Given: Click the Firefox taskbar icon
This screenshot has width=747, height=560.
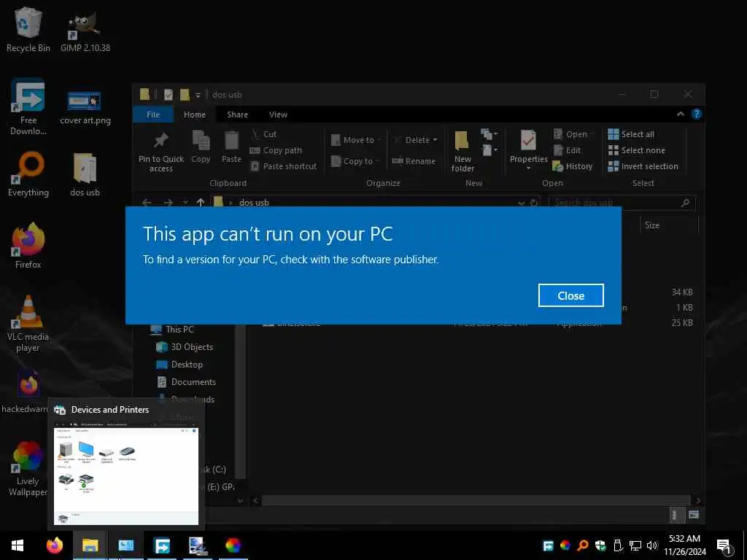Looking at the screenshot, I should (54, 545).
